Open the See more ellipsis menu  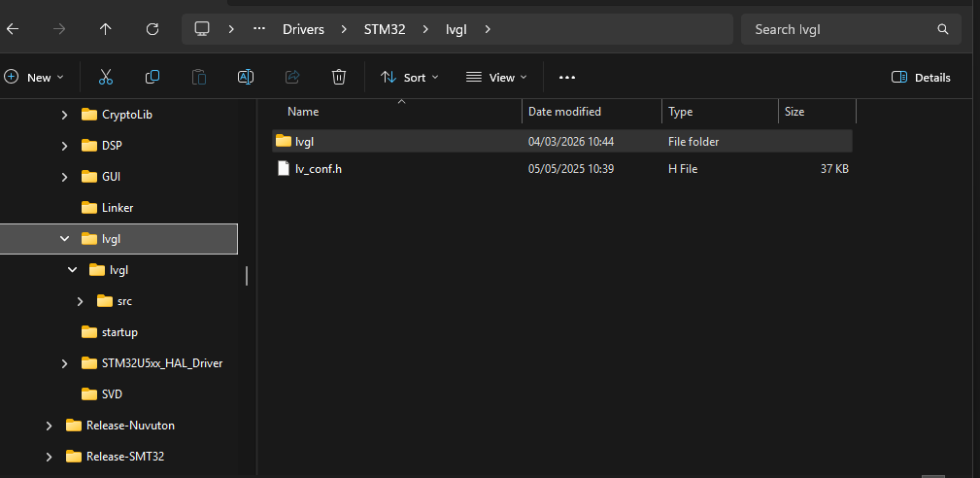pos(567,77)
